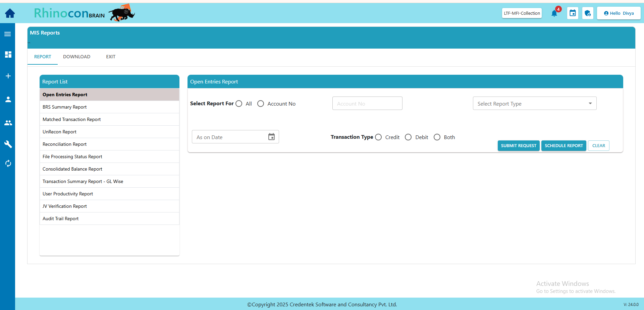Choose Credit transaction type
The height and width of the screenshot is (310, 644).
click(x=378, y=137)
